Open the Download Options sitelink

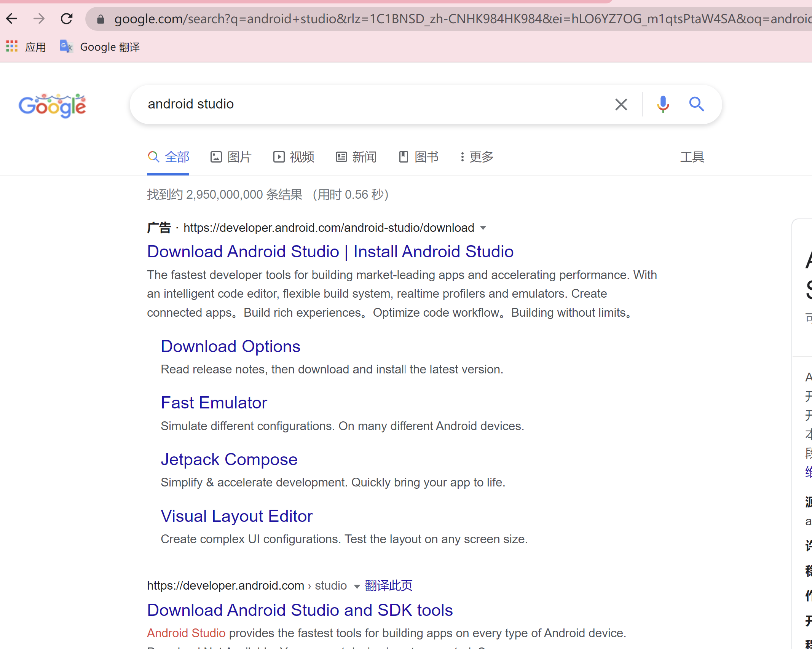coord(231,346)
